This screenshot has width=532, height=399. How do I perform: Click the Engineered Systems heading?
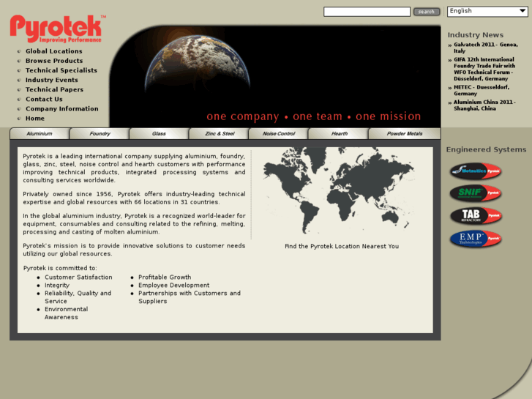tap(486, 150)
